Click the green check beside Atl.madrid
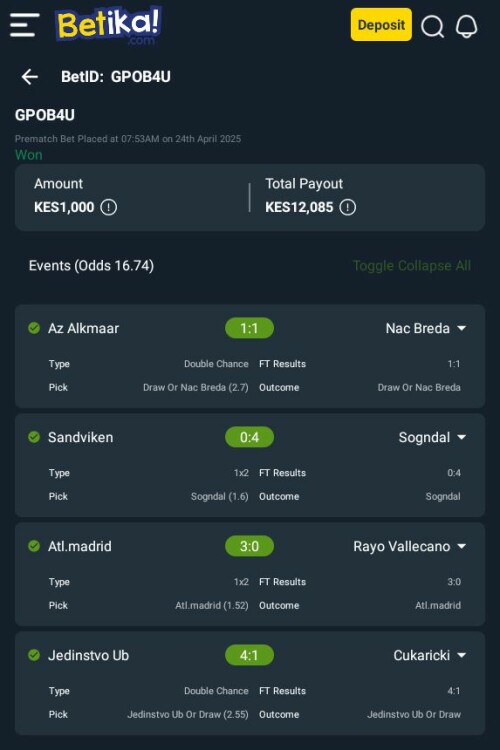 (34, 546)
